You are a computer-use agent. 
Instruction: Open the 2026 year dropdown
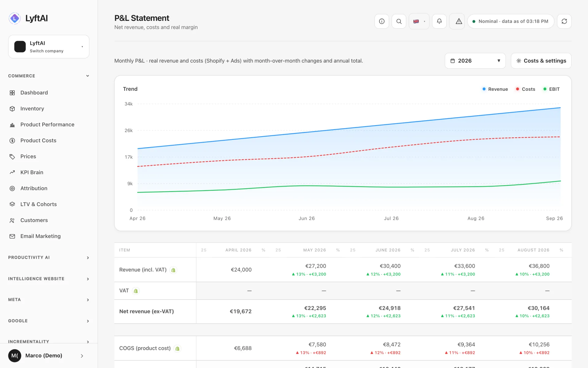(x=475, y=61)
